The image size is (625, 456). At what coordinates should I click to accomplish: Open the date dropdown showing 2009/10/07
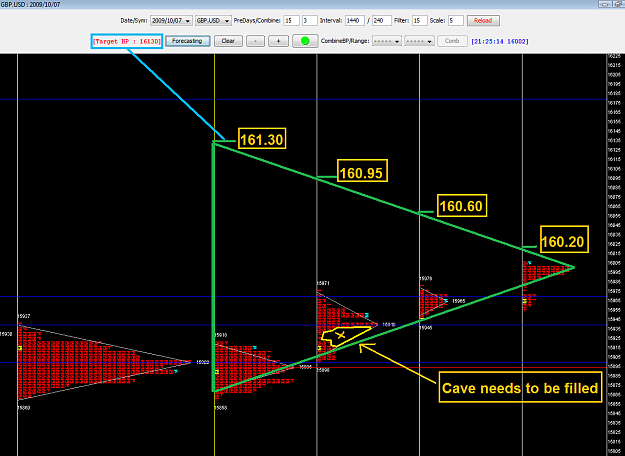coord(171,20)
